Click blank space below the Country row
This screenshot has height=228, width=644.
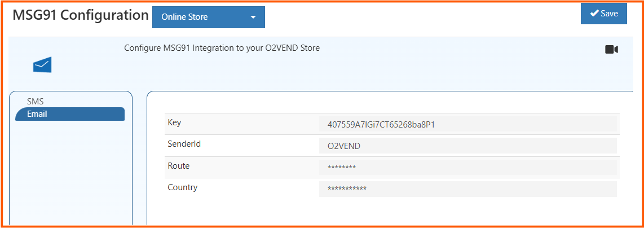pyautogui.click(x=389, y=212)
